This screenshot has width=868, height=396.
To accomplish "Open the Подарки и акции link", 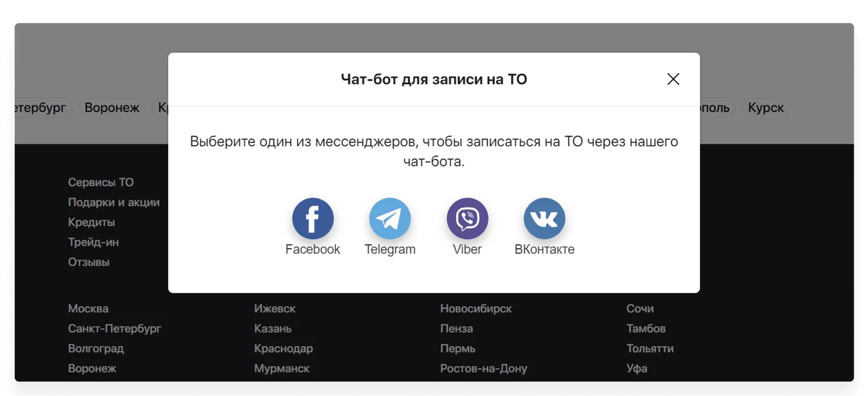I will pos(114,202).
